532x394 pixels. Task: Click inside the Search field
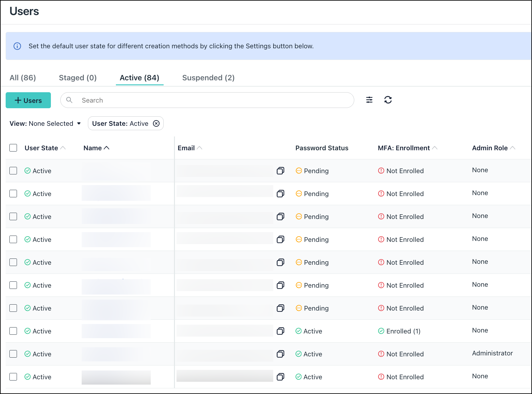click(188, 100)
